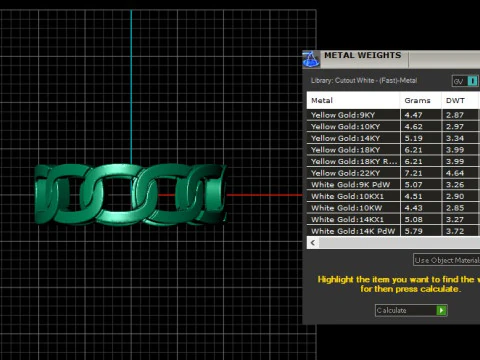
Task: Click the 2.87 DWT value
Action: pos(455,115)
